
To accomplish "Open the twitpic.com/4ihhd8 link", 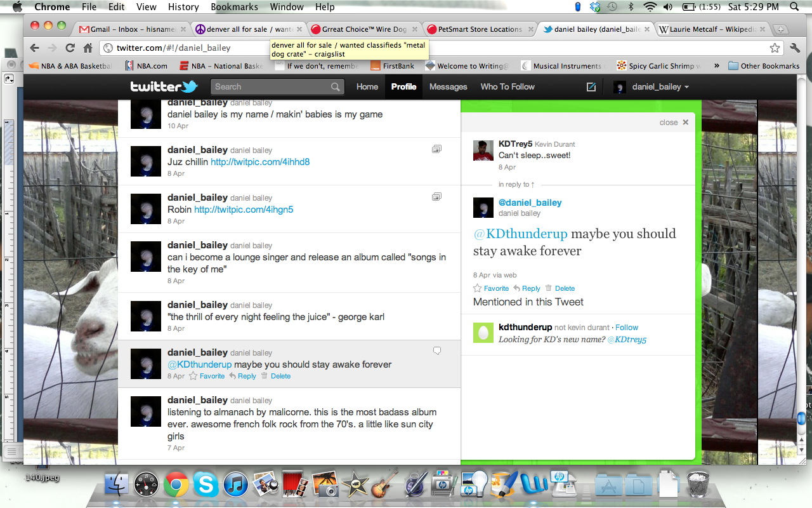I will click(x=260, y=162).
